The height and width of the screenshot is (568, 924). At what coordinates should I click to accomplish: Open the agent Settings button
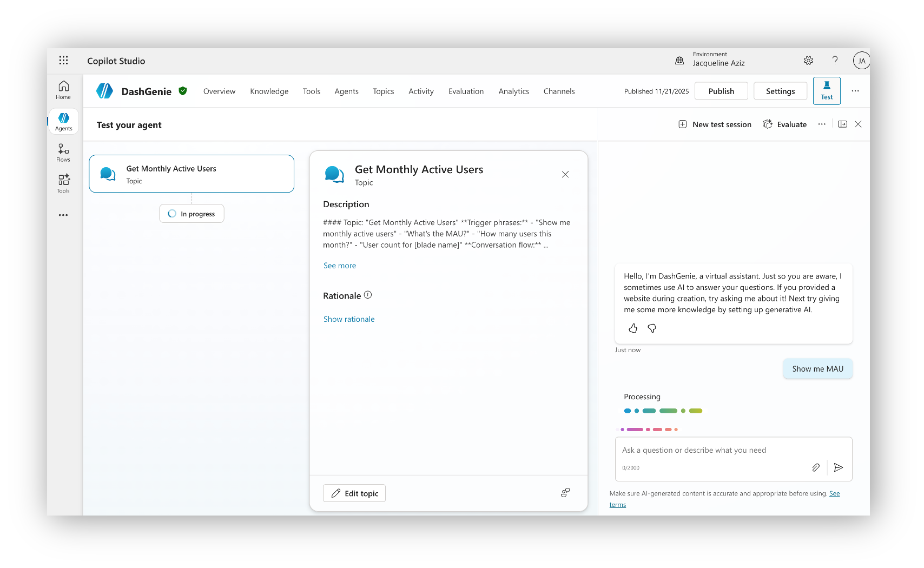click(780, 91)
